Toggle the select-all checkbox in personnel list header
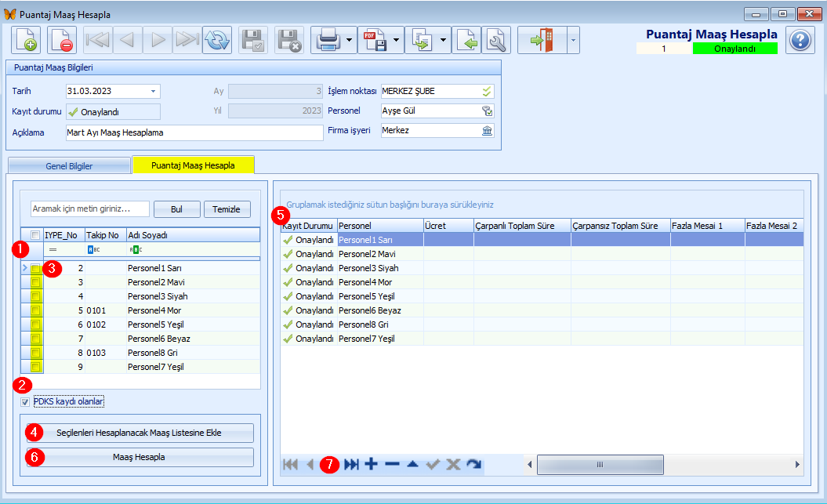The width and height of the screenshot is (827, 504). click(35, 235)
